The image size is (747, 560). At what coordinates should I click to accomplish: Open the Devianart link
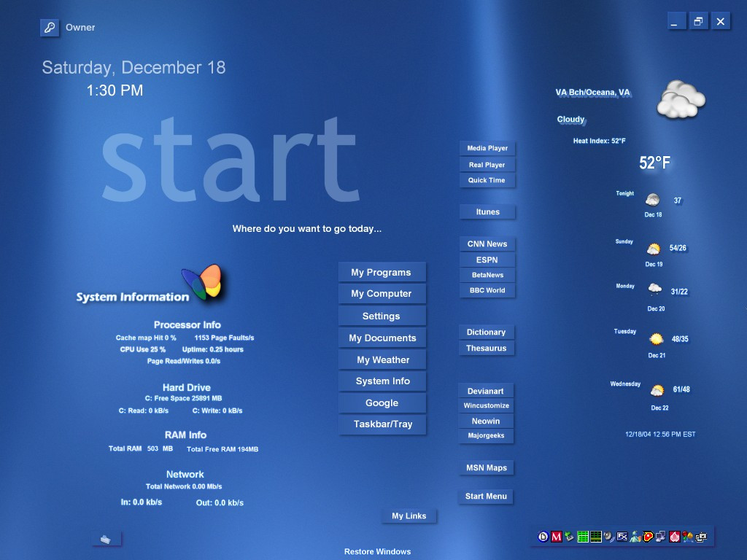486,391
